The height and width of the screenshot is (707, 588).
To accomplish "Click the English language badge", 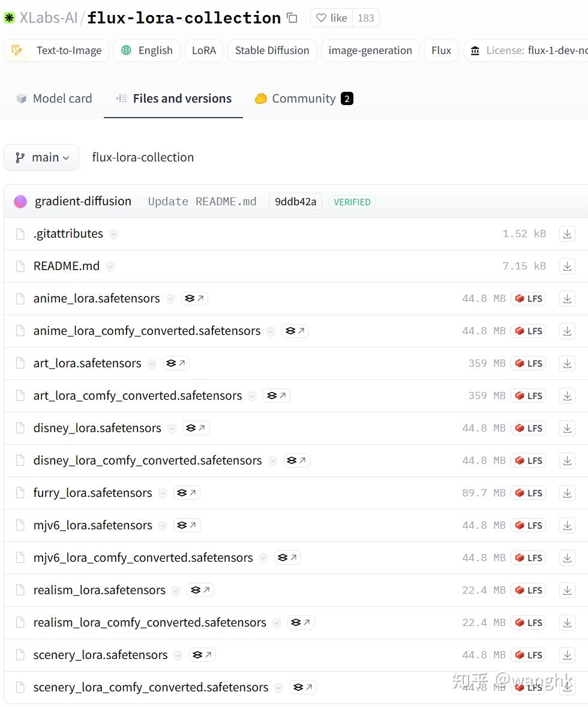I will click(146, 50).
